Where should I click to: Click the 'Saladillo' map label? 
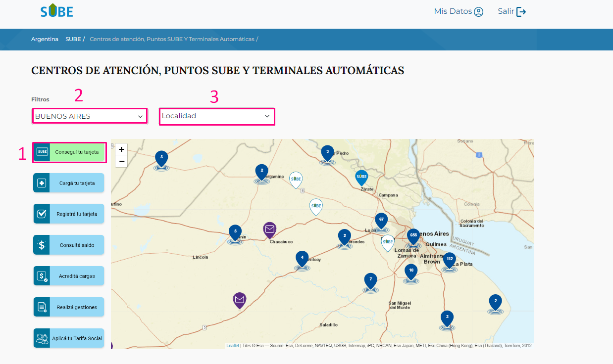coord(328,325)
